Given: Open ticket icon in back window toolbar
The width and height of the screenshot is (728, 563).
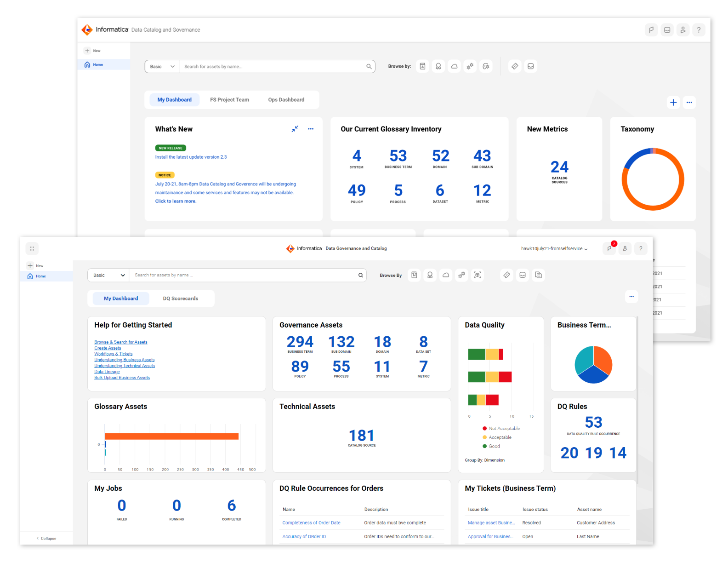Looking at the screenshot, I should click(x=515, y=66).
